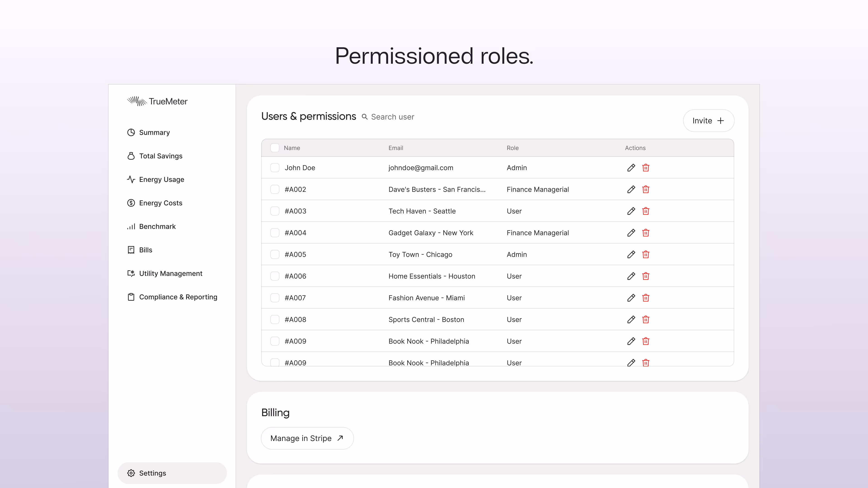Click the search magnifier icon
Image resolution: width=868 pixels, height=488 pixels.
click(x=365, y=117)
